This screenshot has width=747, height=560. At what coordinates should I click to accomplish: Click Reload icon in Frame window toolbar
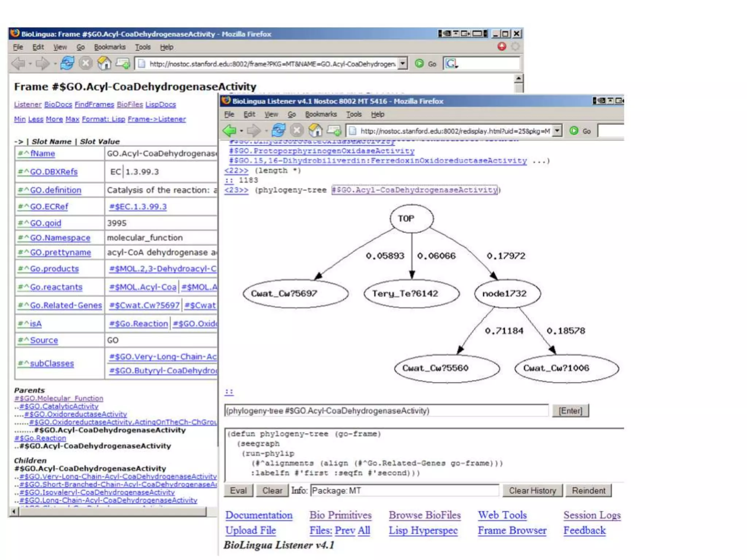point(67,63)
